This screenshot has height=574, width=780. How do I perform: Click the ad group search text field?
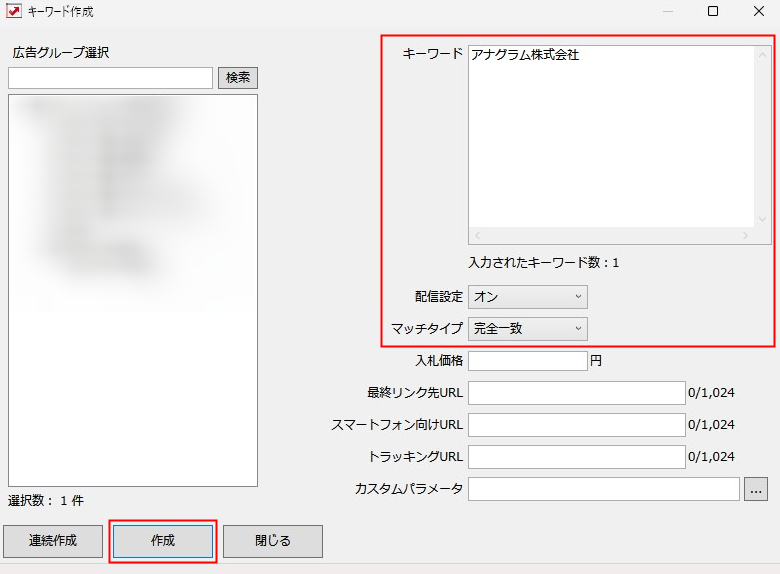coord(110,78)
